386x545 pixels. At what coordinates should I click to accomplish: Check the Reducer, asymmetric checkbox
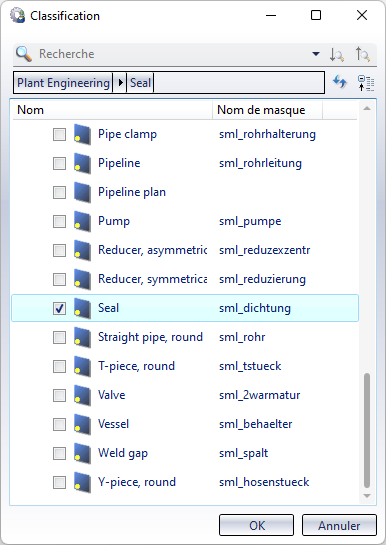coord(59,250)
